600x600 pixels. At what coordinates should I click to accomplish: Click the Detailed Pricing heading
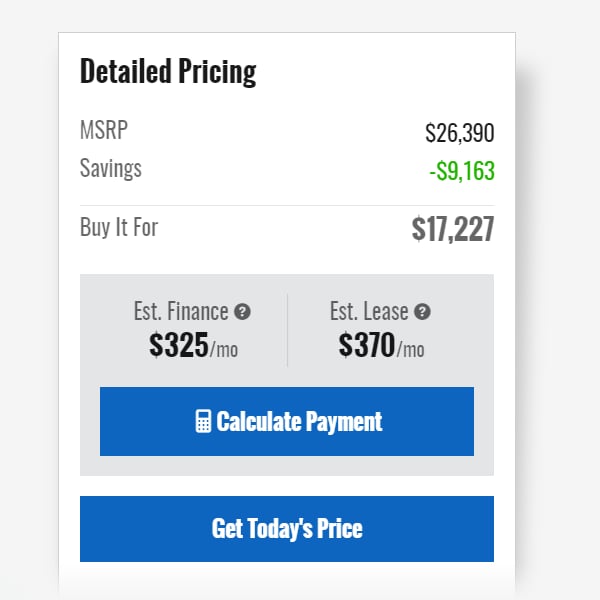168,72
